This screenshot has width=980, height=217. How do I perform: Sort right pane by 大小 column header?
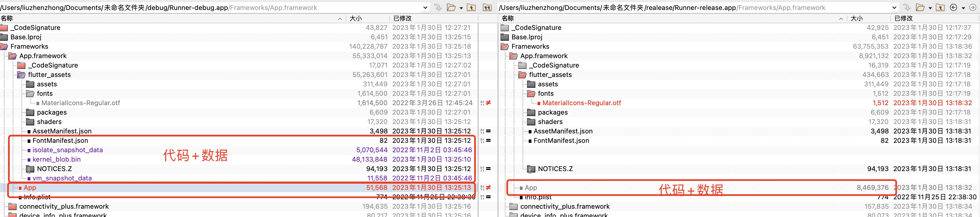pos(857,18)
